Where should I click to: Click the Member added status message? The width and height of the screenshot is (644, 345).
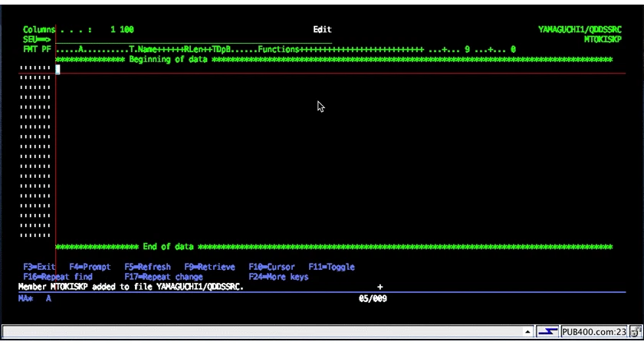[x=131, y=287]
